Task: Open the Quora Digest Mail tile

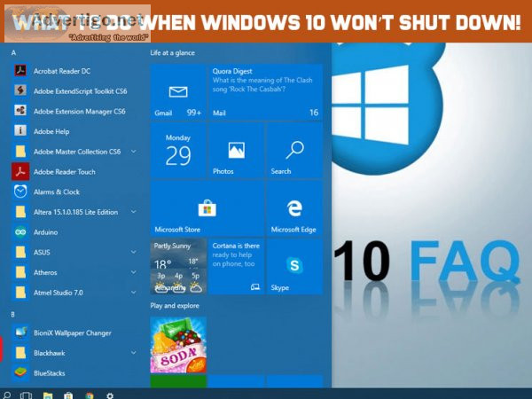Action: [x=266, y=92]
